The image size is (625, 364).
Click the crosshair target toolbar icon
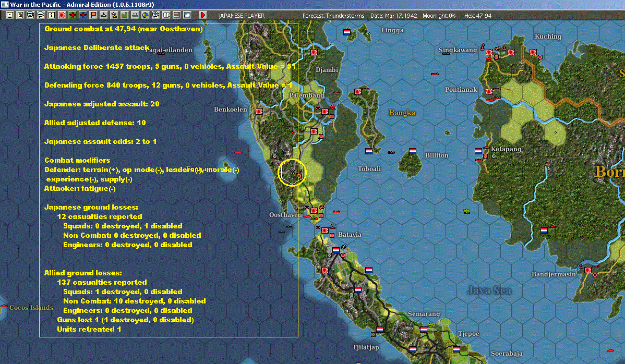tap(156, 15)
